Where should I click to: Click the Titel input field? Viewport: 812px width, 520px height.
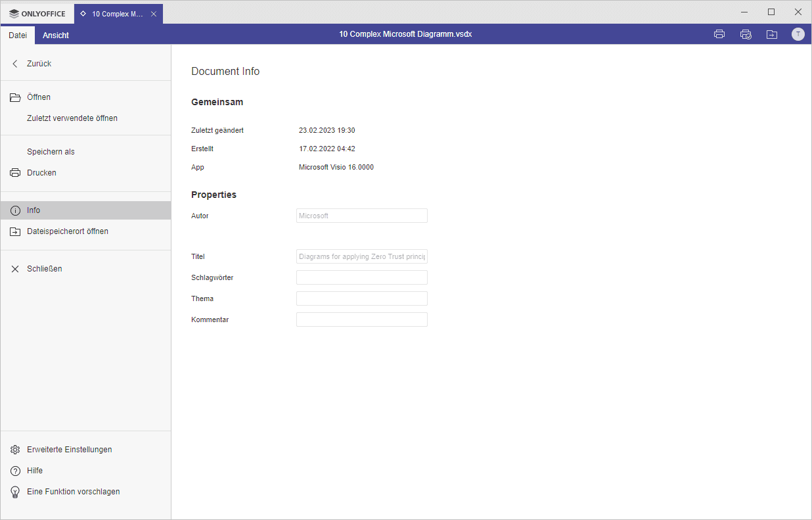click(362, 256)
